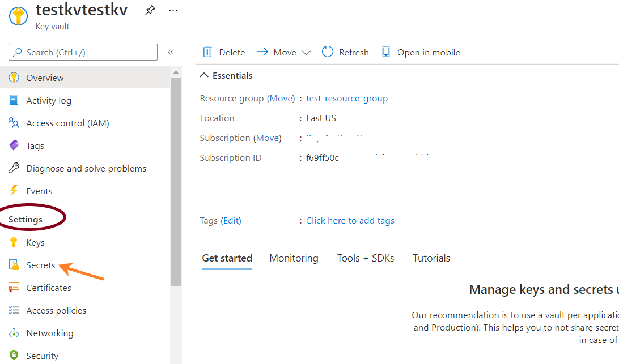Viewport: 619px width, 364px height.
Task: Click the pin icon next to testkvtestkv
Action: click(150, 10)
